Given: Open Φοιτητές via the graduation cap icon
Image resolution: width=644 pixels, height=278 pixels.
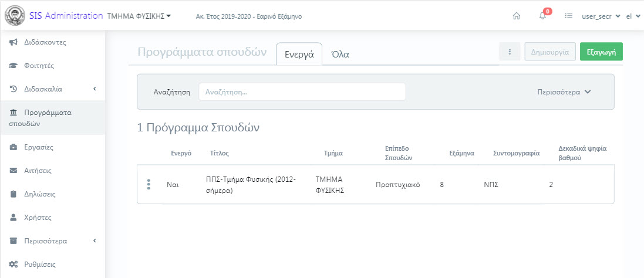Looking at the screenshot, I should (x=13, y=66).
